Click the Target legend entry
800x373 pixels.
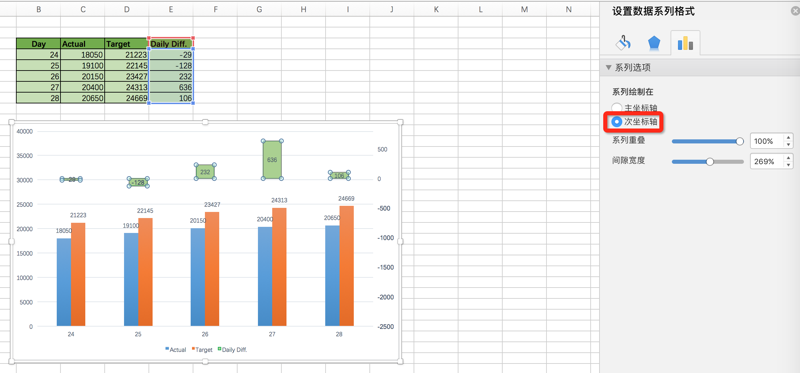tap(203, 350)
